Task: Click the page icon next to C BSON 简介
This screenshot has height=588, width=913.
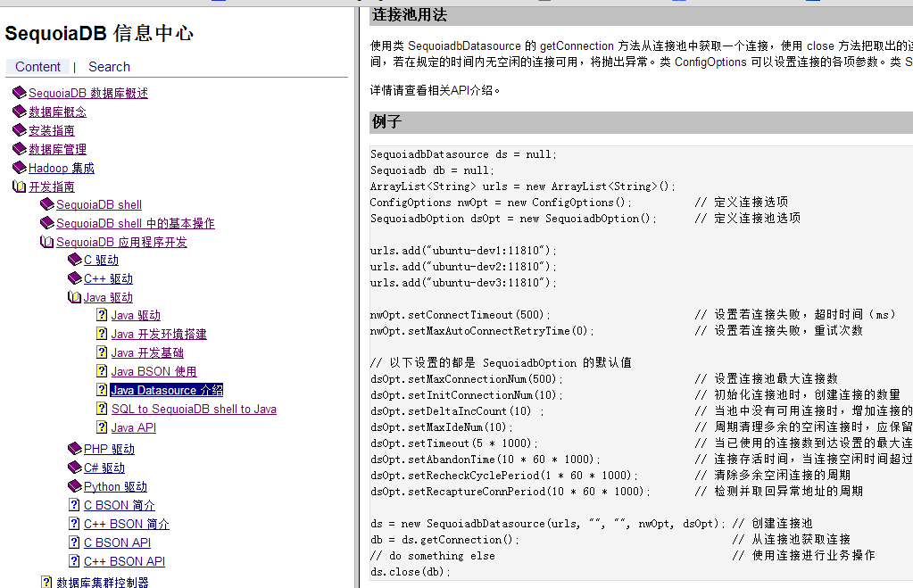Action: 75,505
